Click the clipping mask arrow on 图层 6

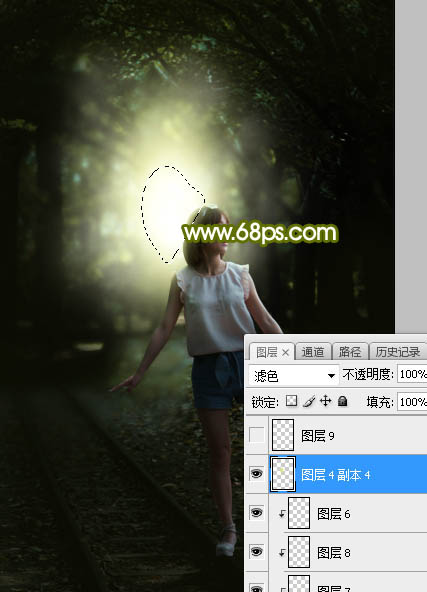(x=282, y=513)
